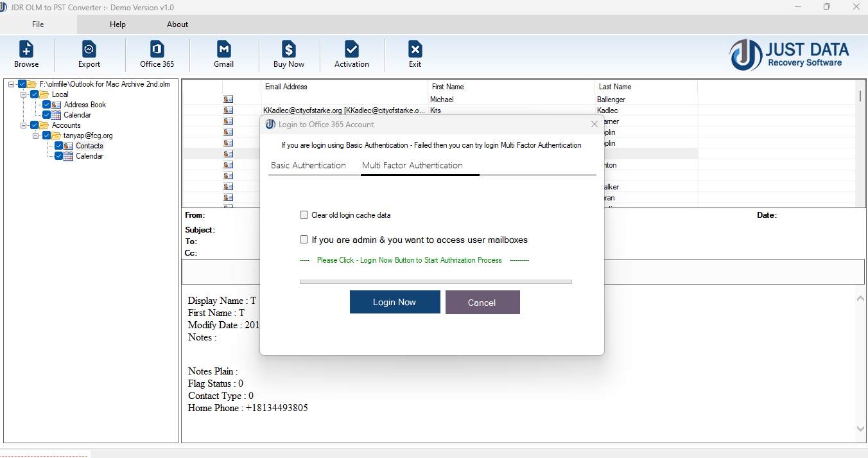Open the About menu
The image size is (868, 458).
(178, 24)
